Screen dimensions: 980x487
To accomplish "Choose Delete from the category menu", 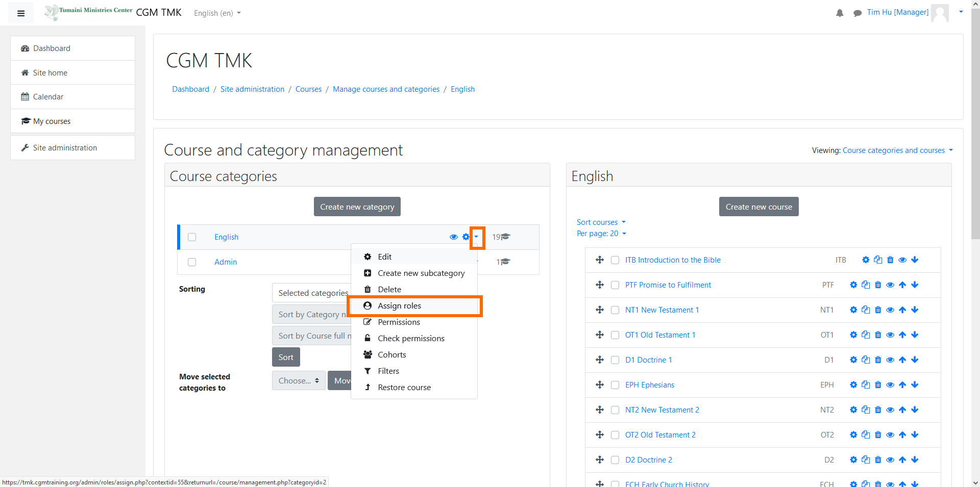I will [414, 290].
